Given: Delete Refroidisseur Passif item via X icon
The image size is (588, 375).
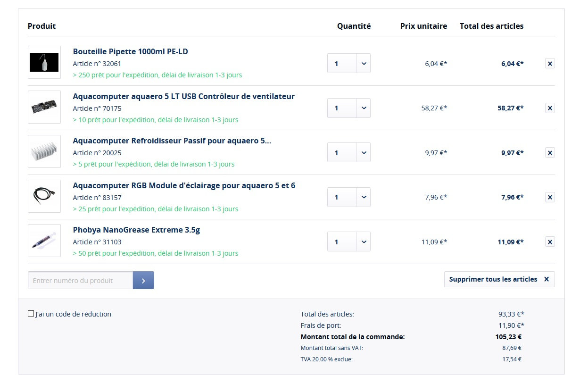Looking at the screenshot, I should pos(549,152).
